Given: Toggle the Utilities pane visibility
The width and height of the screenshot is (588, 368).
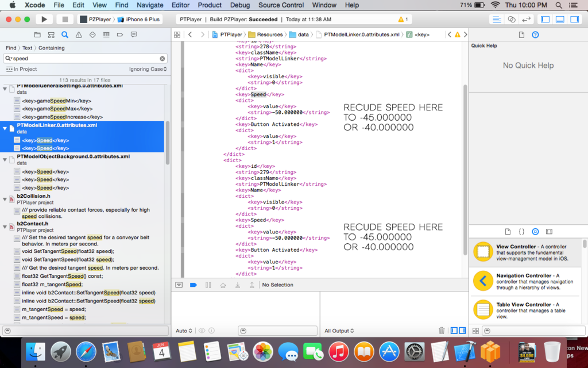Looking at the screenshot, I should pos(574,19).
